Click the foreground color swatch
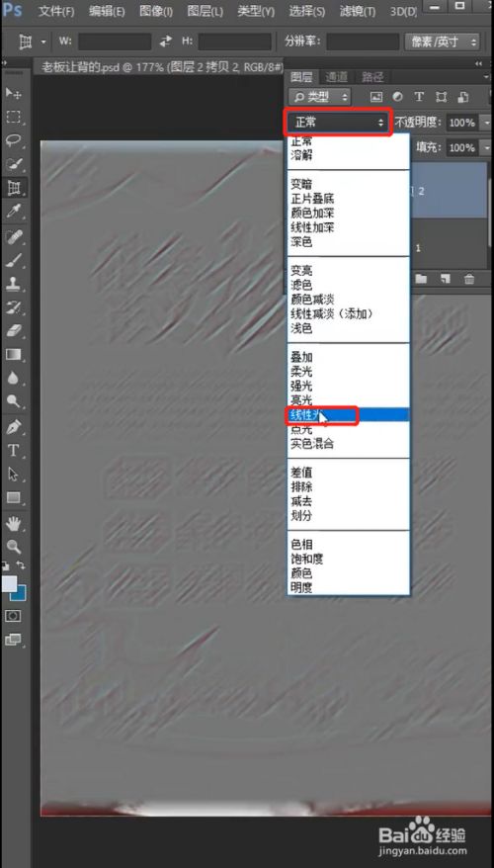Viewport: 494px width, 868px height. pyautogui.click(x=8, y=583)
